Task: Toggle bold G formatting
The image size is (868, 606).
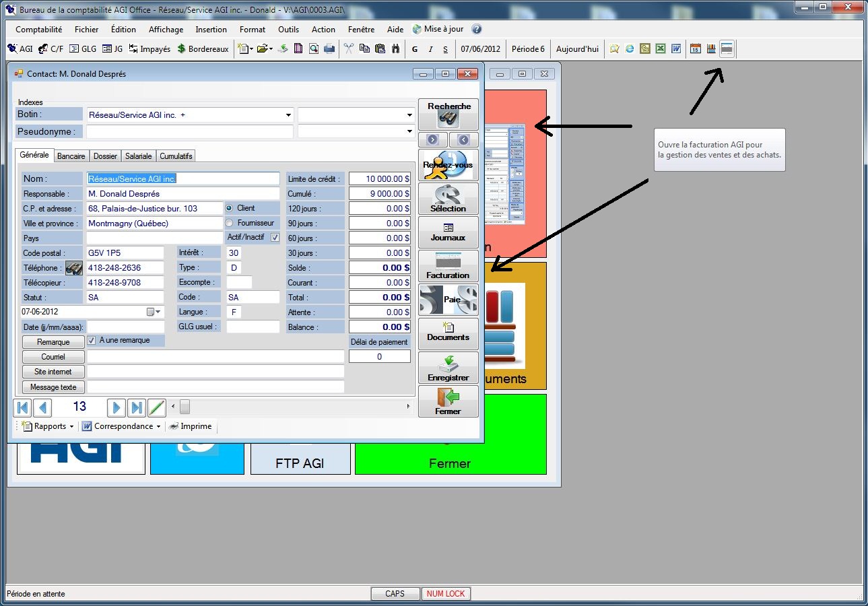Action: click(415, 49)
